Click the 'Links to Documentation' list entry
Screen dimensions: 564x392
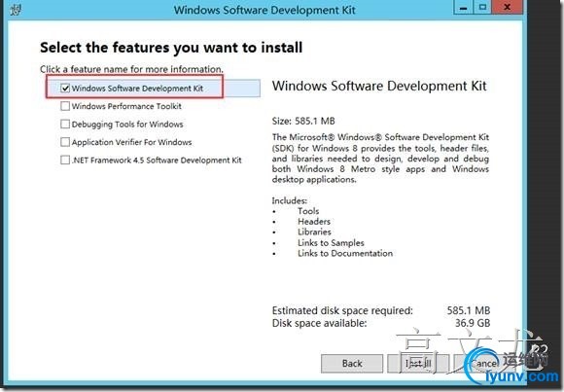[x=345, y=254]
